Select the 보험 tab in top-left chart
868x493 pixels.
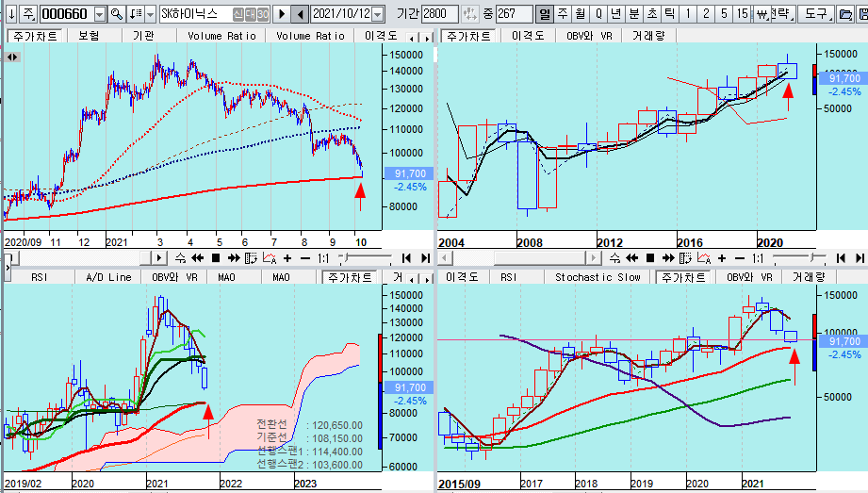point(89,36)
